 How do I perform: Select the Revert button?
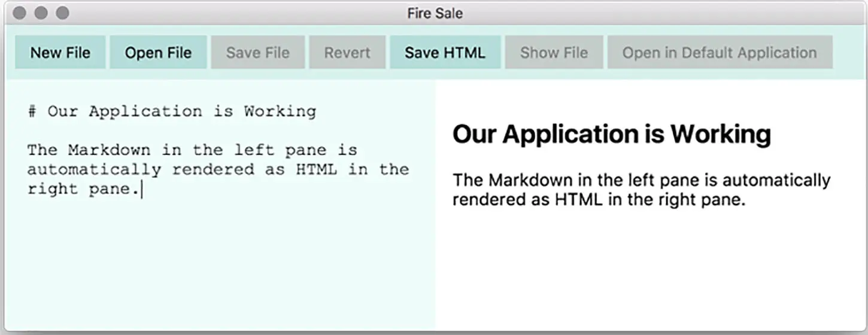(347, 53)
